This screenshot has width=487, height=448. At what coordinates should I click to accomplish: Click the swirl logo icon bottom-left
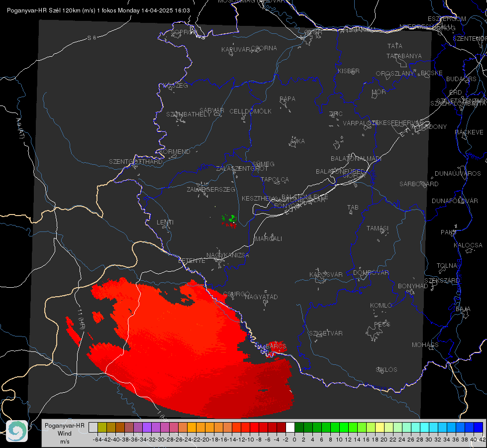pos(17,431)
